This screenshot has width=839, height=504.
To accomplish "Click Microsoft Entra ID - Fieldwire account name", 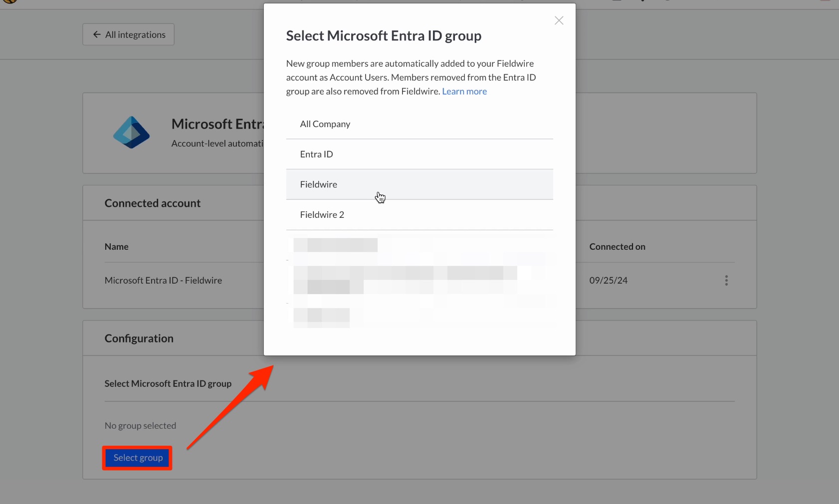I will coord(163,281).
